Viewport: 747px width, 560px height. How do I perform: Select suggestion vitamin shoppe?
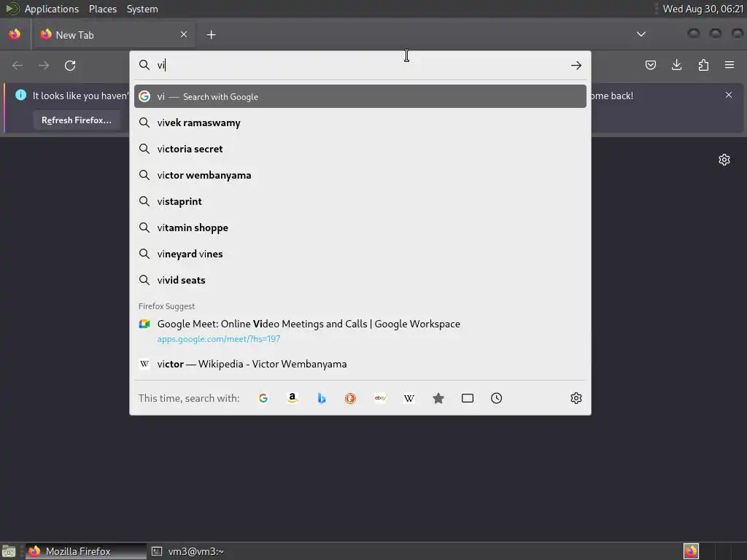[x=360, y=227]
